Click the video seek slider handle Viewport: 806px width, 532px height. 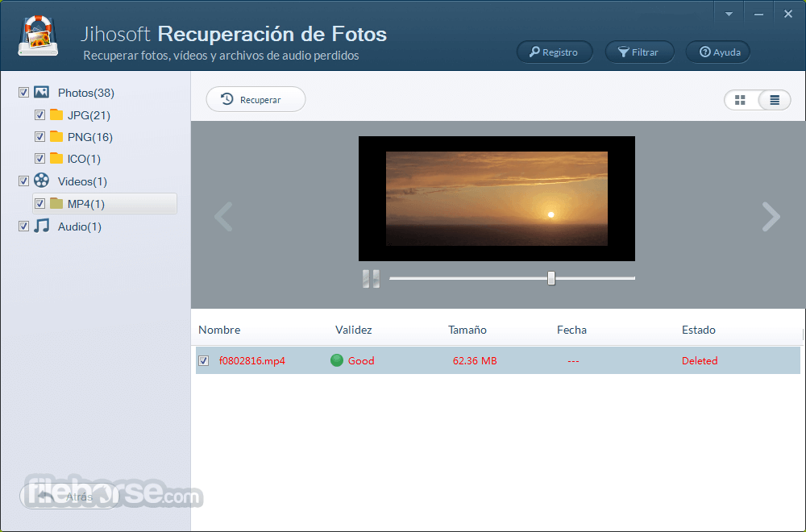coord(551,278)
